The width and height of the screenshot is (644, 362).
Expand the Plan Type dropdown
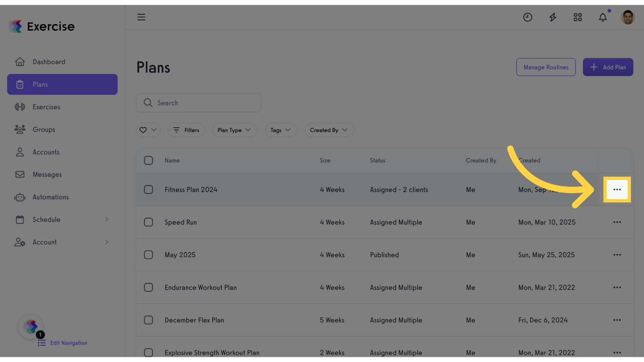coord(234,130)
